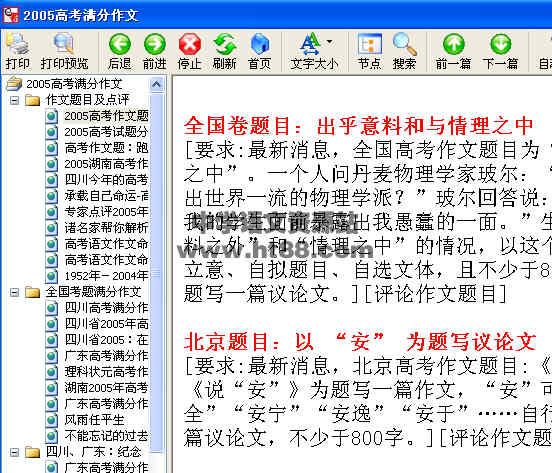Screen dimensions: 552x473
Task: Open tree item 2005高考作文题
Action: coord(106,116)
